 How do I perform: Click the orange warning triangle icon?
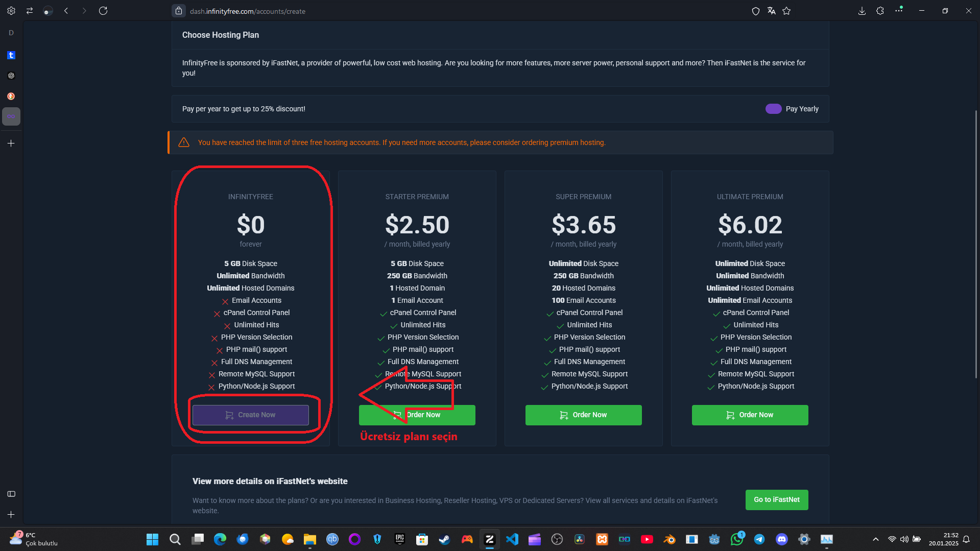[x=184, y=142]
